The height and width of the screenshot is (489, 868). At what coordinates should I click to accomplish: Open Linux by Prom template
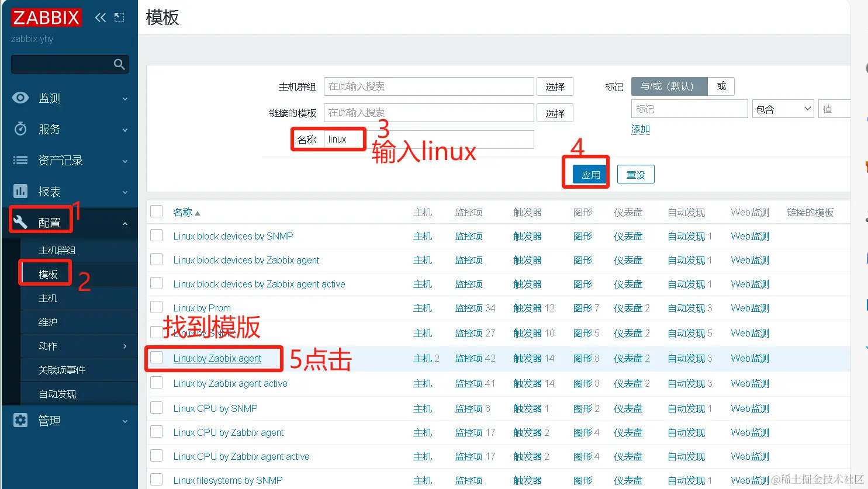[x=202, y=308]
